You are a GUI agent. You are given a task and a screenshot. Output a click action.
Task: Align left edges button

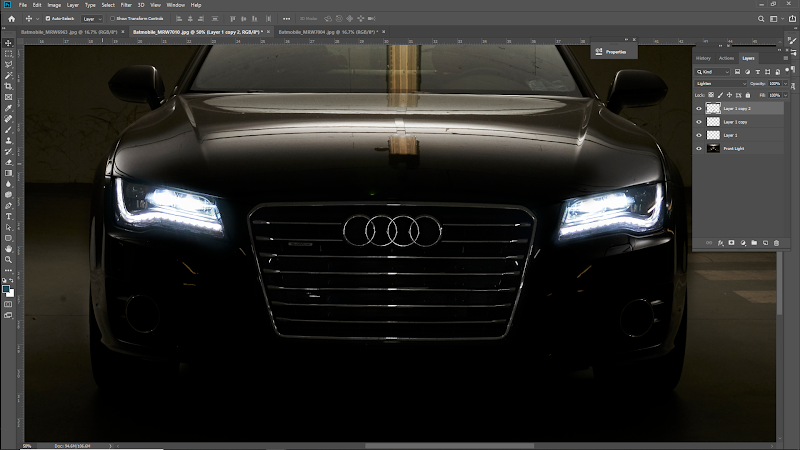pos(179,19)
